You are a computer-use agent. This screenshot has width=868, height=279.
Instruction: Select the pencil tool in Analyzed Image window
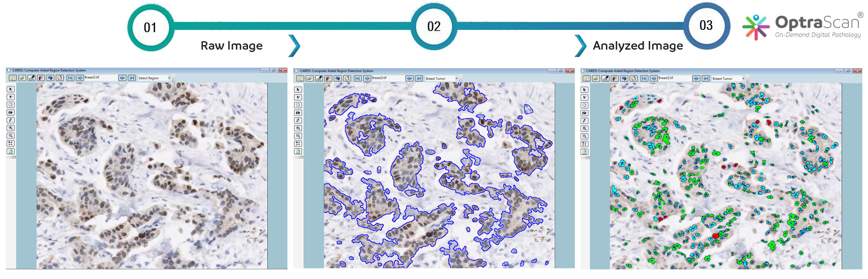click(x=584, y=121)
